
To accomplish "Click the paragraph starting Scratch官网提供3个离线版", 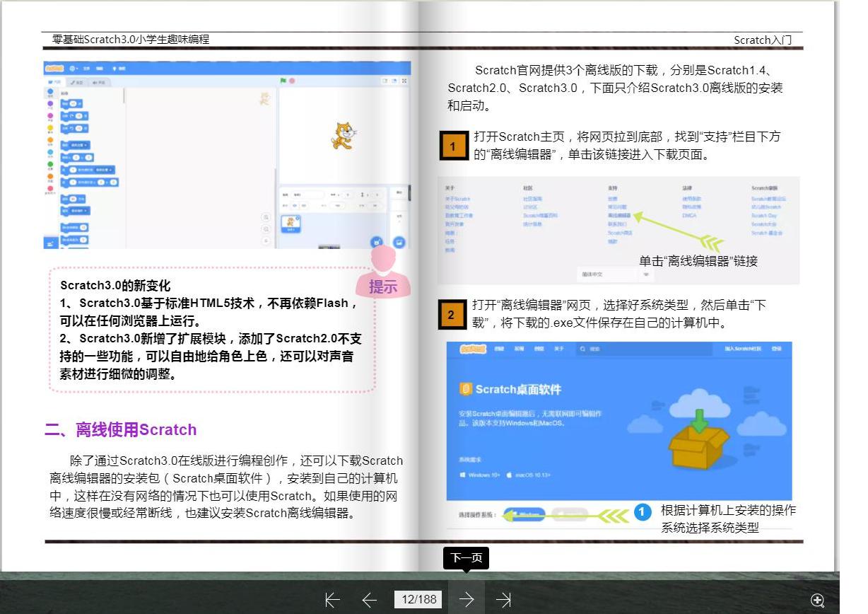I will pos(615,88).
